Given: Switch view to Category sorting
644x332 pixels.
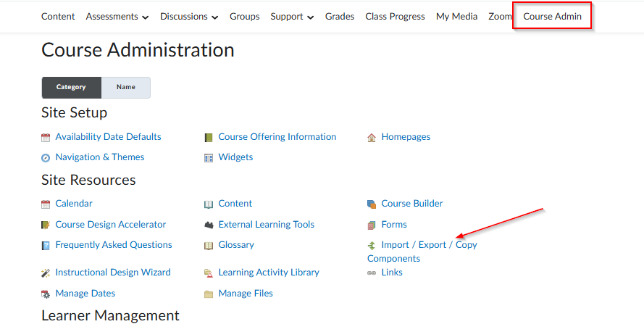Looking at the screenshot, I should click(71, 87).
